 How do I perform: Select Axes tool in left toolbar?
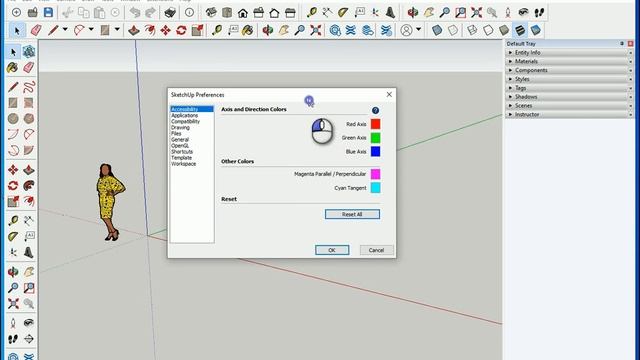click(x=13, y=253)
